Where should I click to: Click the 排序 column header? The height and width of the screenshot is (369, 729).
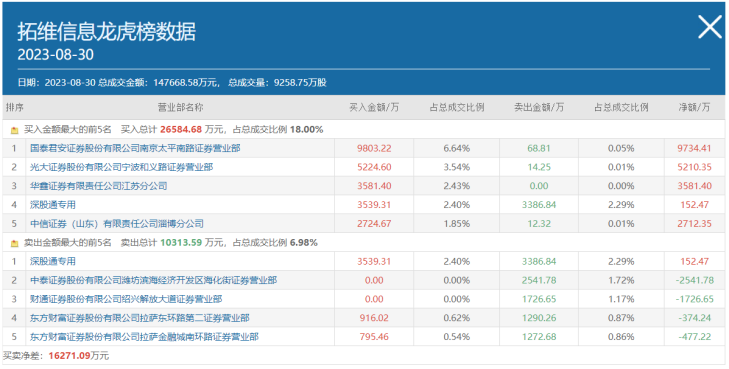coord(14,107)
